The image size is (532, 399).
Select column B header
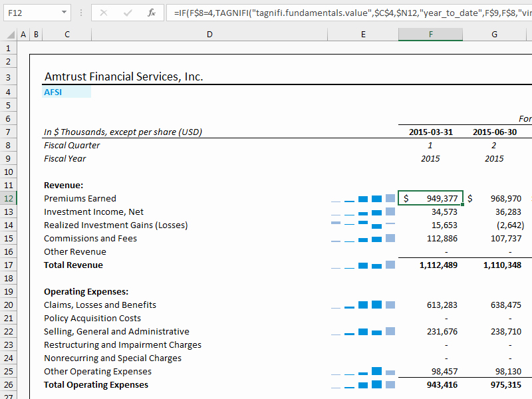click(x=36, y=35)
